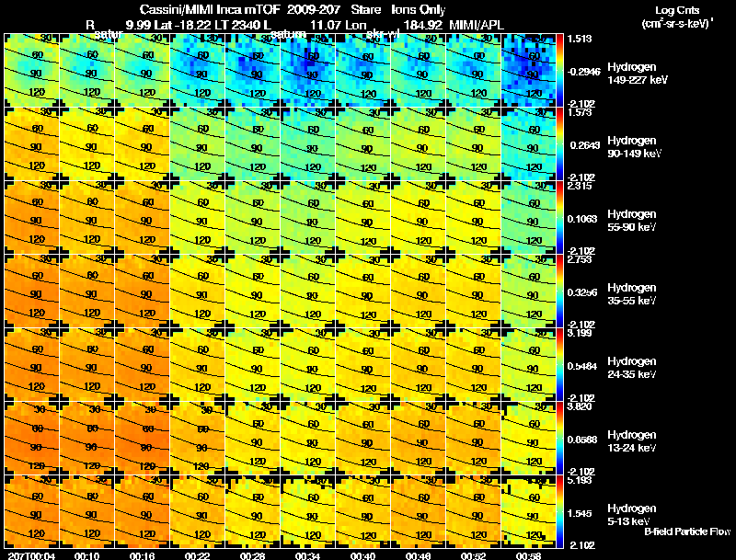Click the '2.753' colorbar maximum value

point(580,259)
